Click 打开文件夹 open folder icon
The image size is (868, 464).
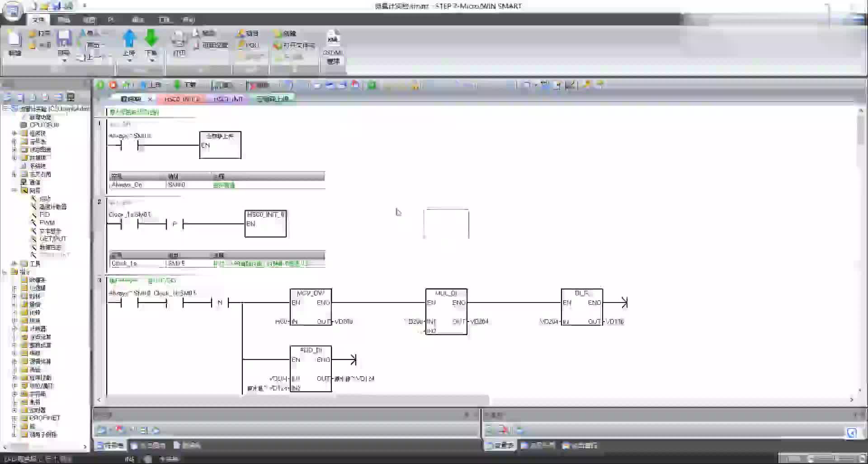[294, 45]
